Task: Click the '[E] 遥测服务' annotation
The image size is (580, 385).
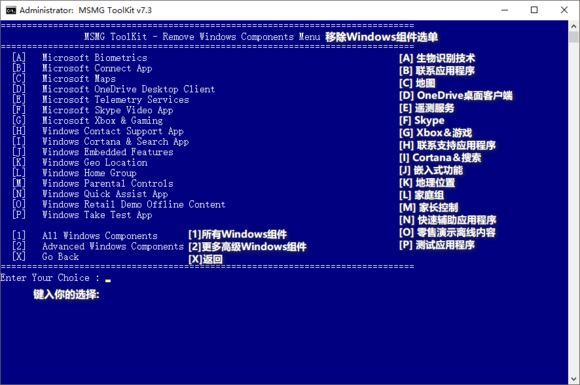Action: pyautogui.click(x=426, y=108)
